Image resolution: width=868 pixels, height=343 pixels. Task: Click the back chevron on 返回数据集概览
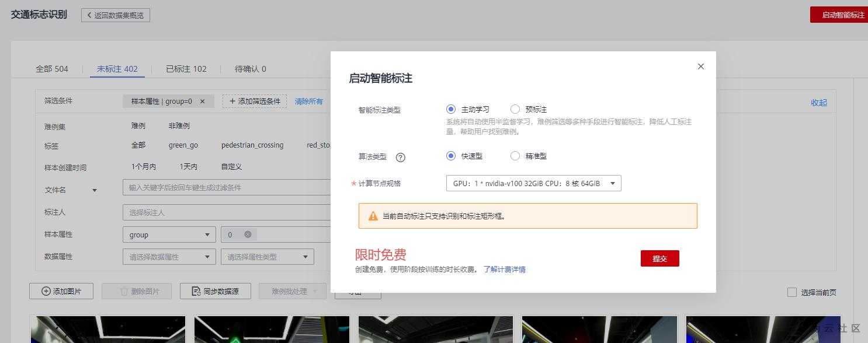pyautogui.click(x=89, y=15)
